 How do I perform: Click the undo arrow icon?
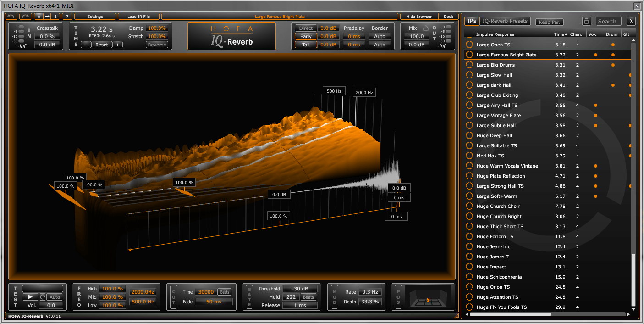[x=11, y=17]
